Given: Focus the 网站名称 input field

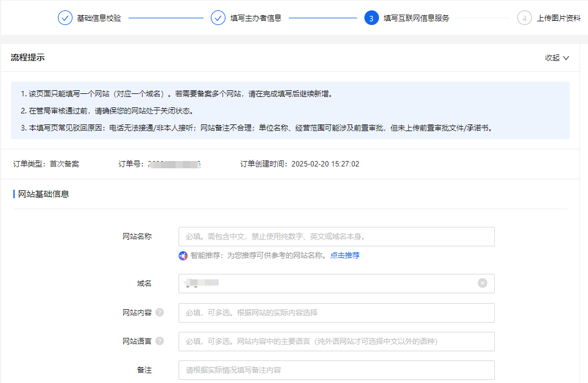Looking at the screenshot, I should [336, 237].
